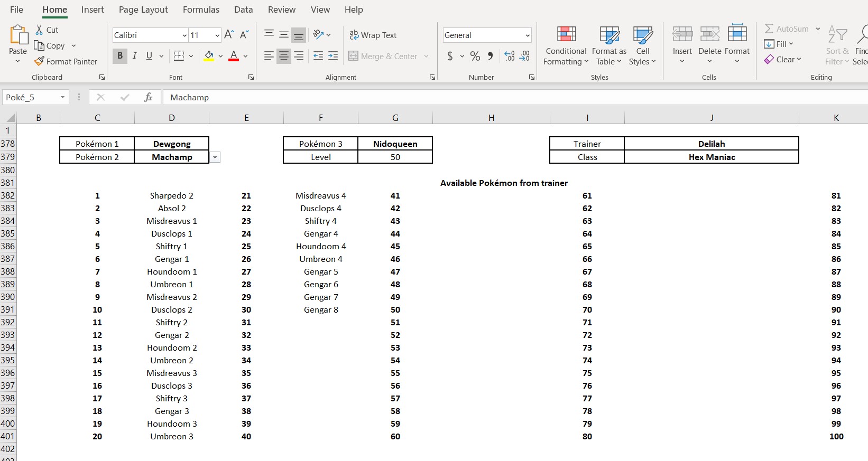Click Sort & Filter button
868x461 pixels.
pos(837,45)
